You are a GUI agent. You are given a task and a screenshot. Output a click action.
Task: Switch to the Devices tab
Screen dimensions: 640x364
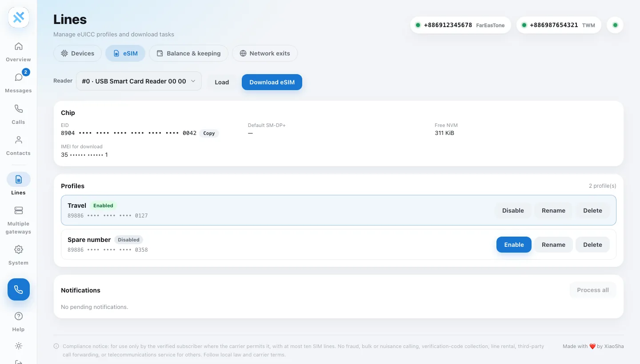tap(77, 53)
